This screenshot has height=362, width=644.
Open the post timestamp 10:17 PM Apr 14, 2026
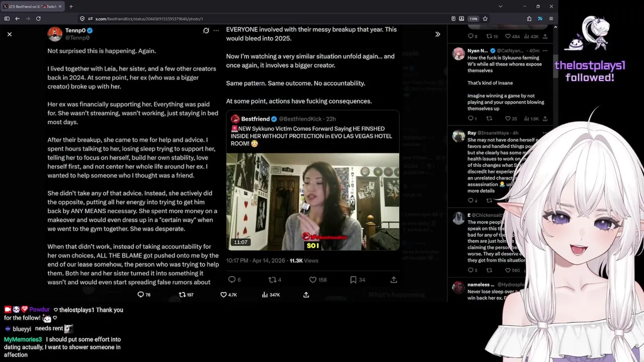(255, 260)
